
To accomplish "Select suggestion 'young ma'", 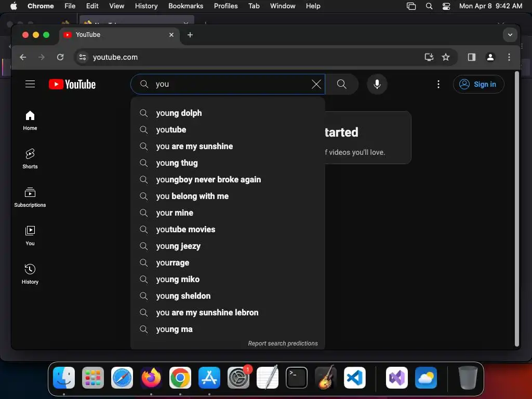I will [228, 329].
